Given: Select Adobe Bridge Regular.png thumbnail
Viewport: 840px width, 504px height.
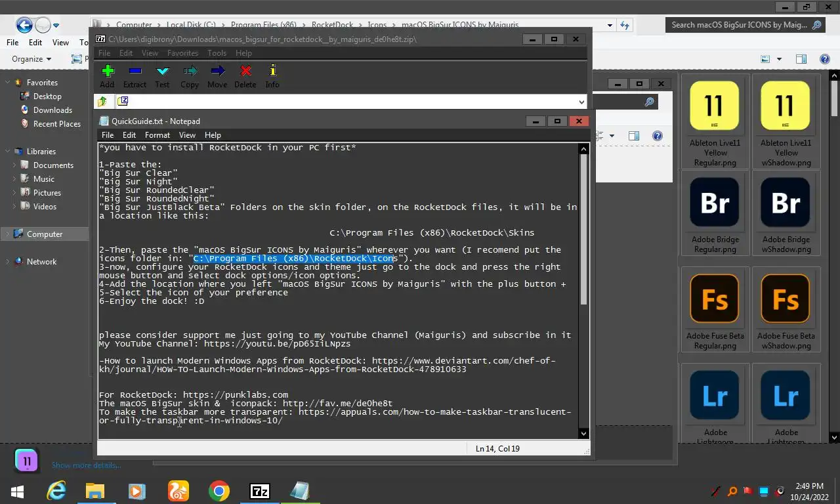Looking at the screenshot, I should (x=715, y=214).
